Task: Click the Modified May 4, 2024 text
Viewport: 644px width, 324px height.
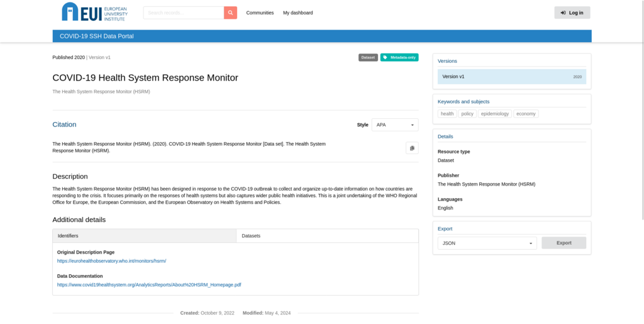Action: point(267,313)
